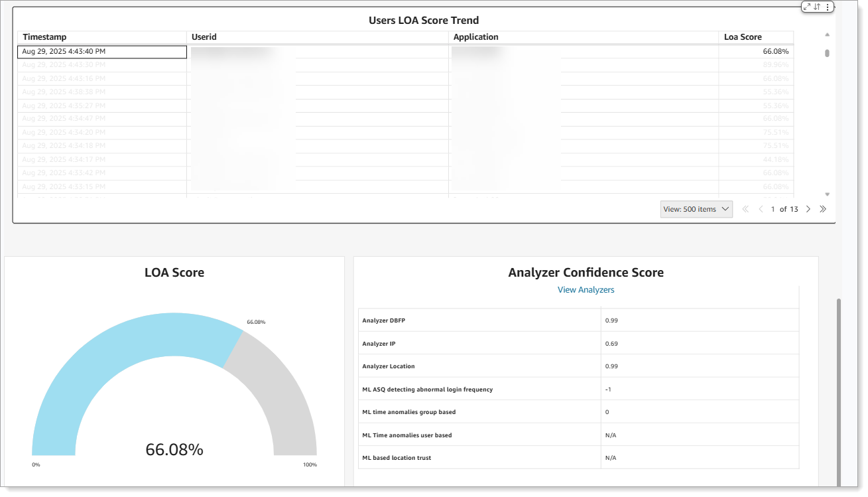Screen dimensions: 868x497
Task: Jump to the last page using double-chevron
Action: [x=823, y=208]
